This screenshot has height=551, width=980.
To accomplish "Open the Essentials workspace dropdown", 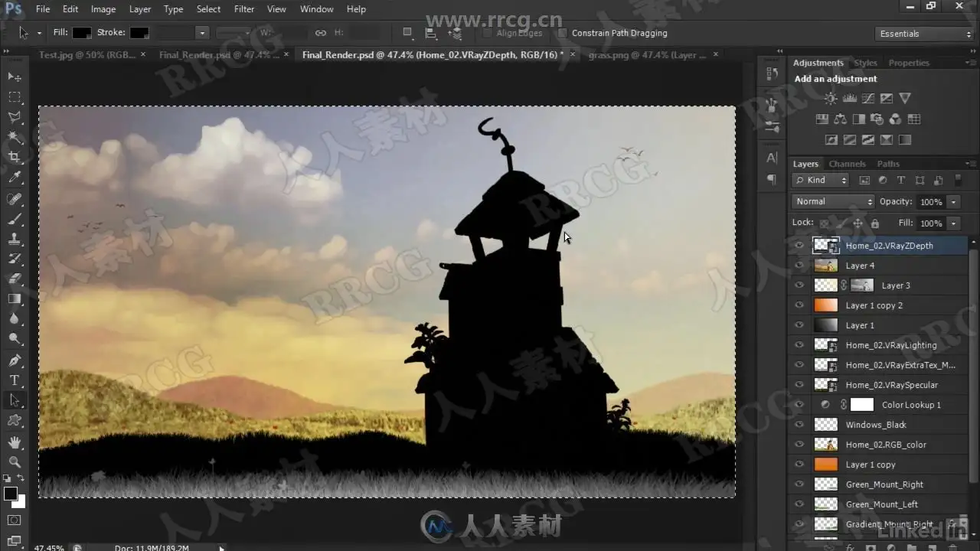I will coord(923,34).
